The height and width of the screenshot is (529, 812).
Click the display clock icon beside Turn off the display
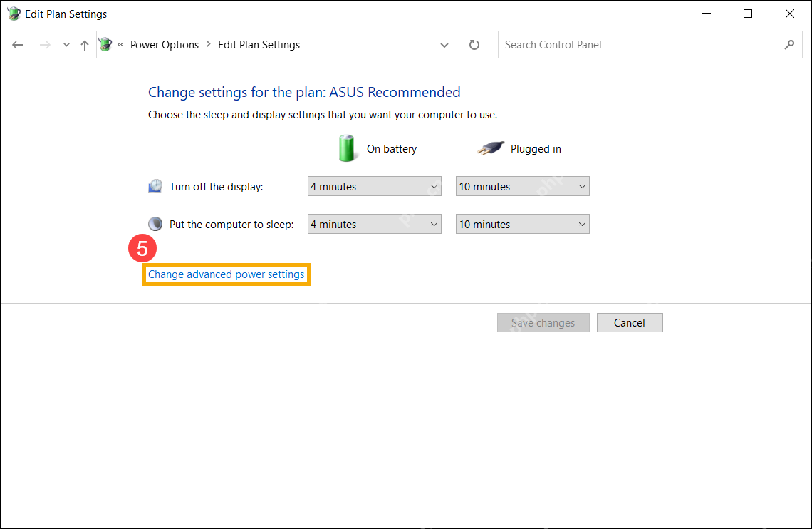pyautogui.click(x=155, y=187)
